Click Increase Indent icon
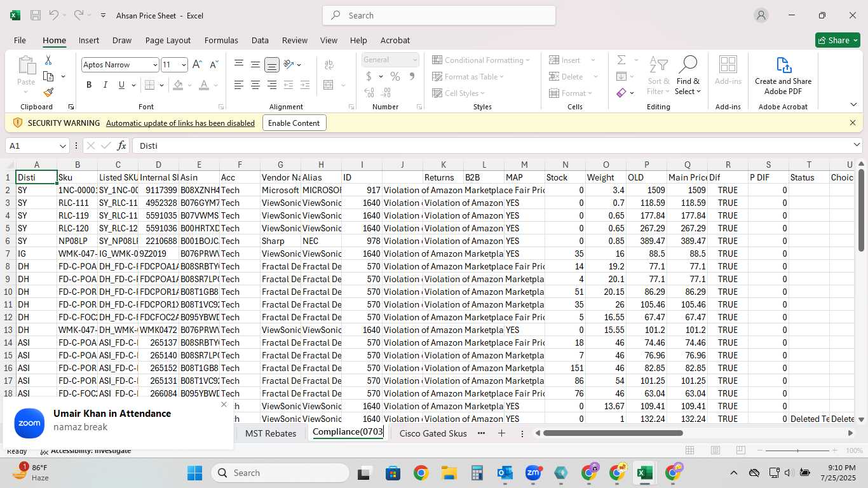 (x=305, y=85)
